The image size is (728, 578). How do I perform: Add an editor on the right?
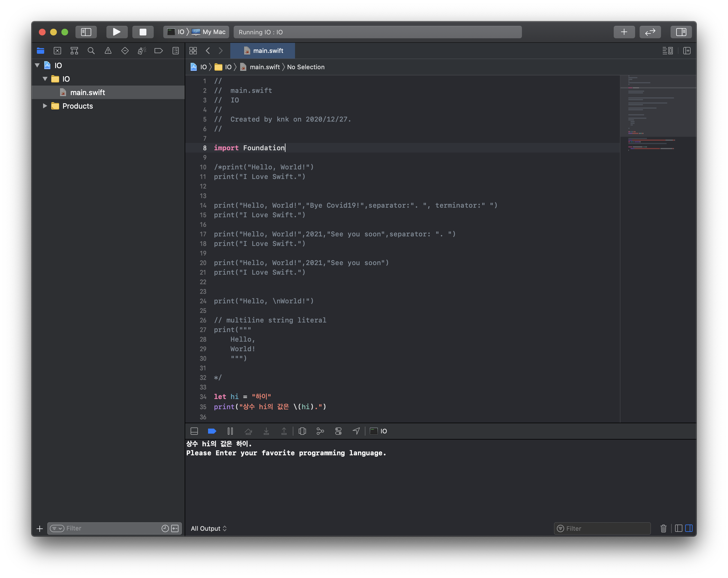687,51
